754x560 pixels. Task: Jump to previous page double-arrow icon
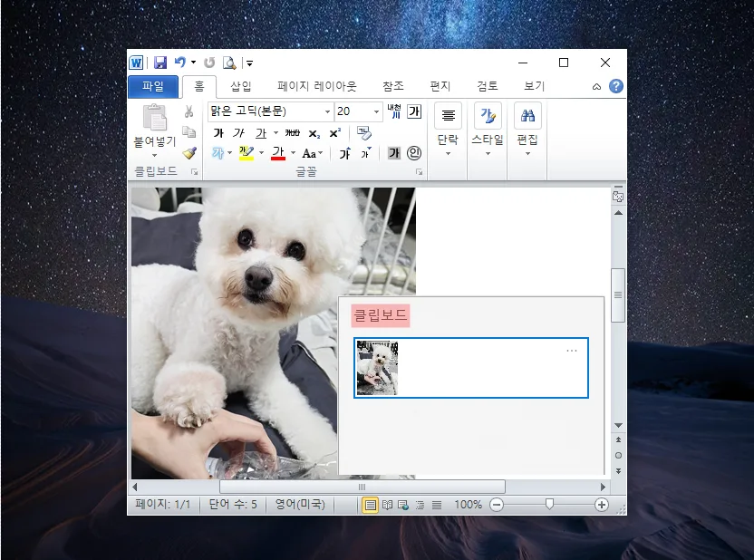(618, 439)
